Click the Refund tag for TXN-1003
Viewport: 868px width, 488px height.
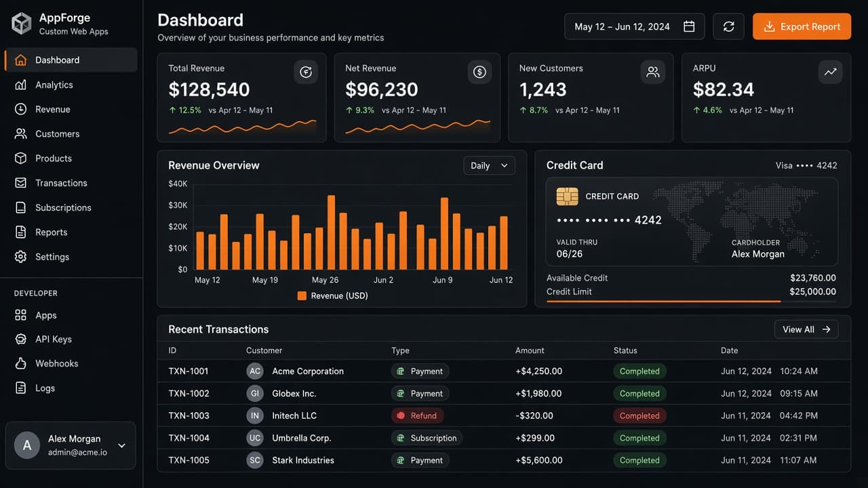(418, 415)
